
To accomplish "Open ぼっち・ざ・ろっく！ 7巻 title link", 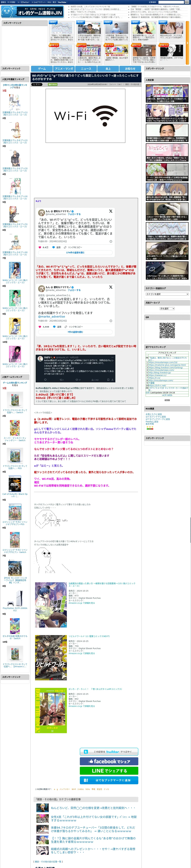I will pos(95,689).
